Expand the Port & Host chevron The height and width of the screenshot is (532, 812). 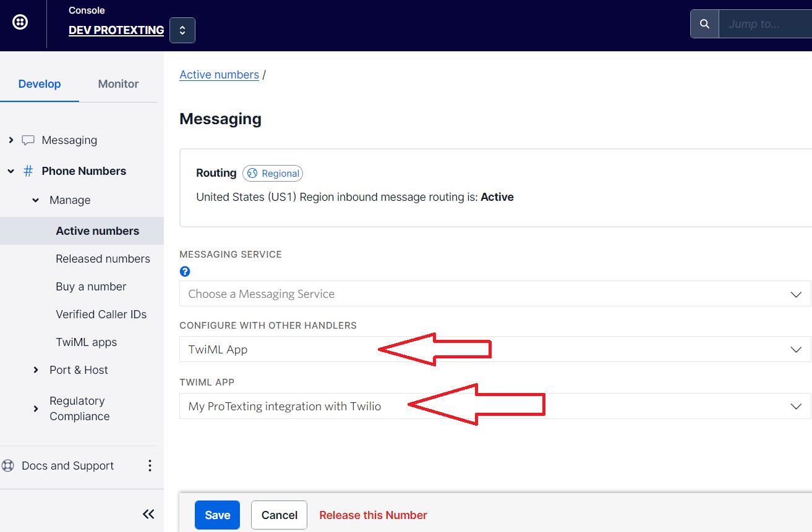[35, 370]
